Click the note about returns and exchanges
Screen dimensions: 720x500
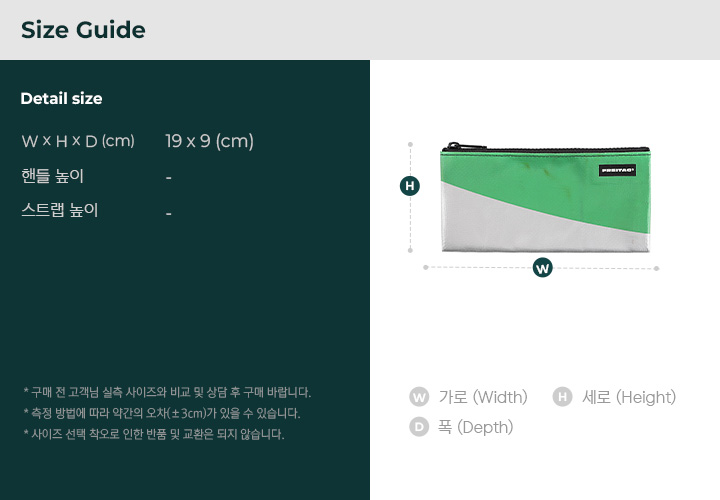(154, 434)
